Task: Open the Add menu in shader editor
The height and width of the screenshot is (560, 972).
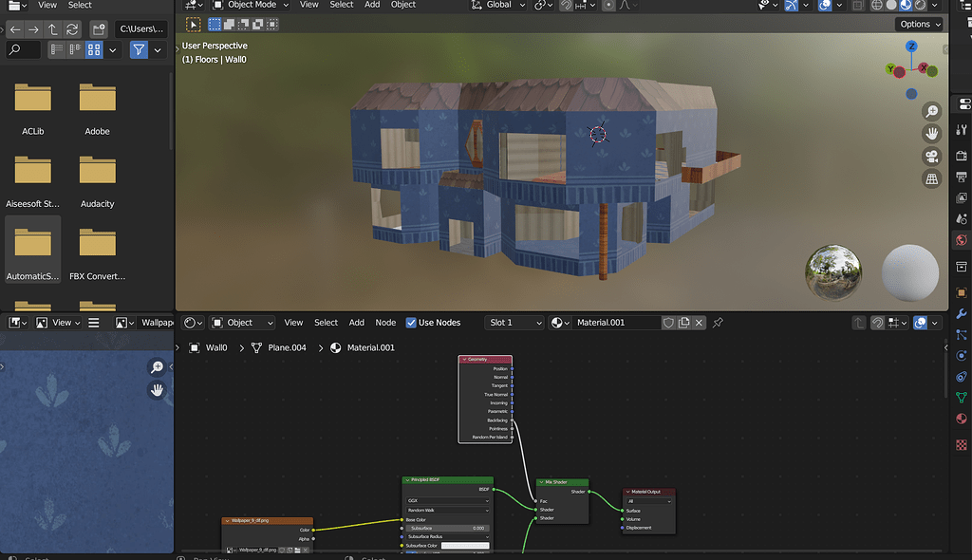Action: (x=357, y=323)
